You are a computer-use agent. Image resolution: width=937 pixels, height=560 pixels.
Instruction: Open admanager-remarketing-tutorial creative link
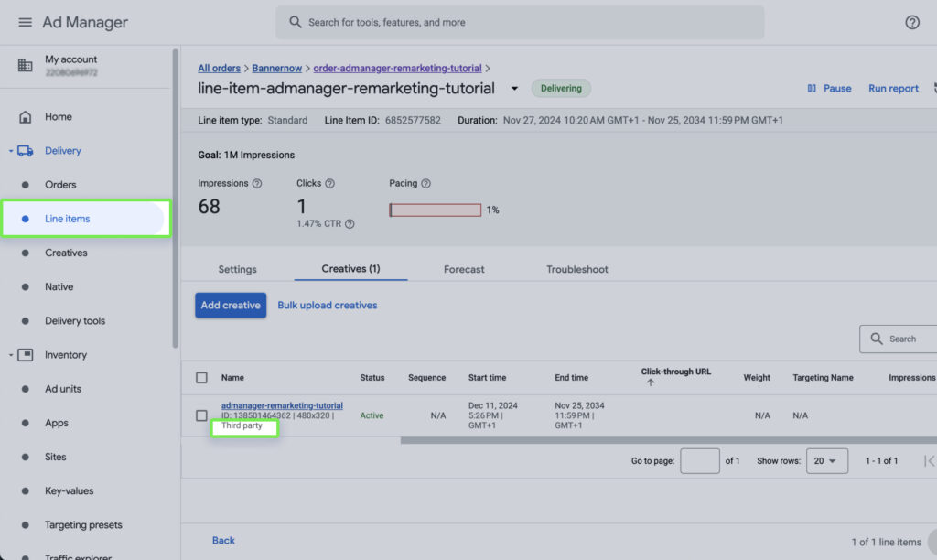(x=282, y=405)
